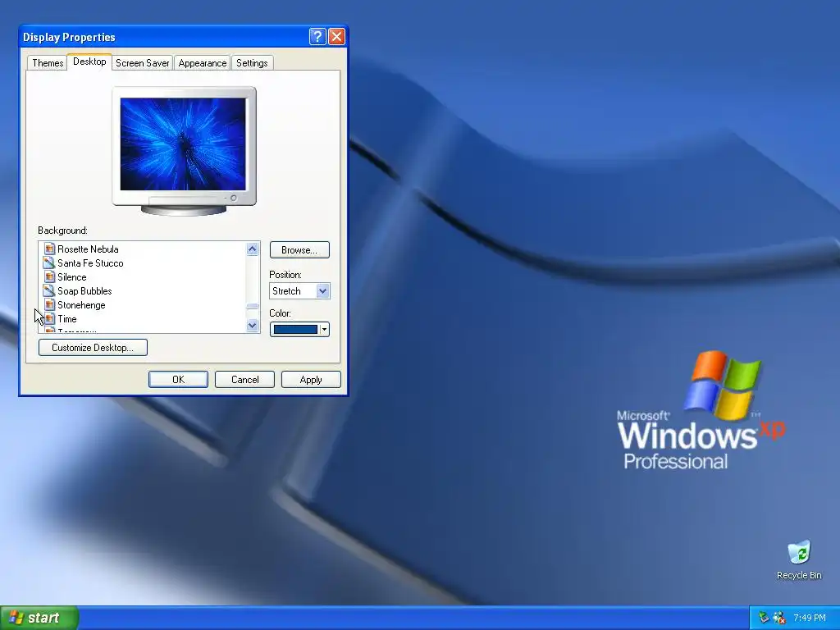Switch to the Settings tab
This screenshot has width=840, height=630.
point(252,62)
